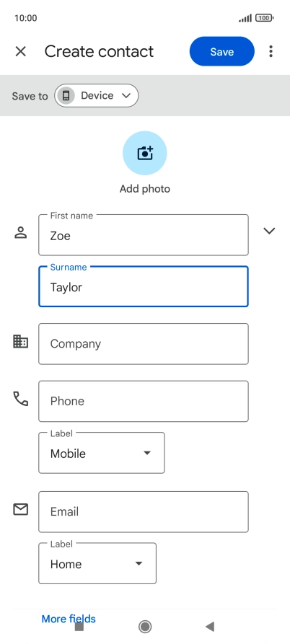290x644 pixels.
Task: Open the Save to Device dropdown
Action: (x=97, y=96)
